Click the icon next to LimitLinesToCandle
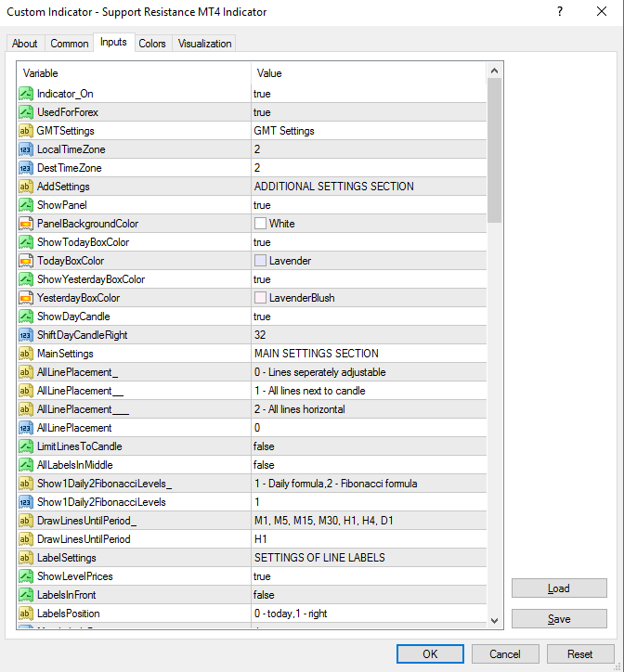This screenshot has width=624, height=672. [26, 446]
